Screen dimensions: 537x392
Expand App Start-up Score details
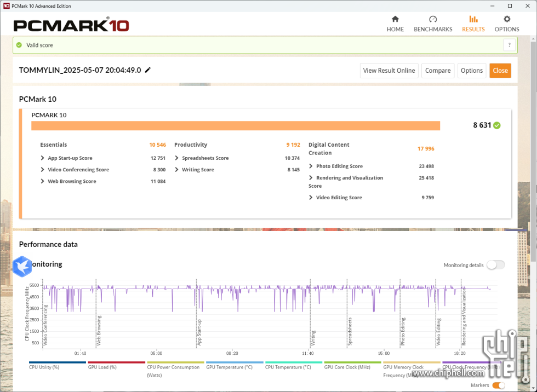click(x=43, y=158)
